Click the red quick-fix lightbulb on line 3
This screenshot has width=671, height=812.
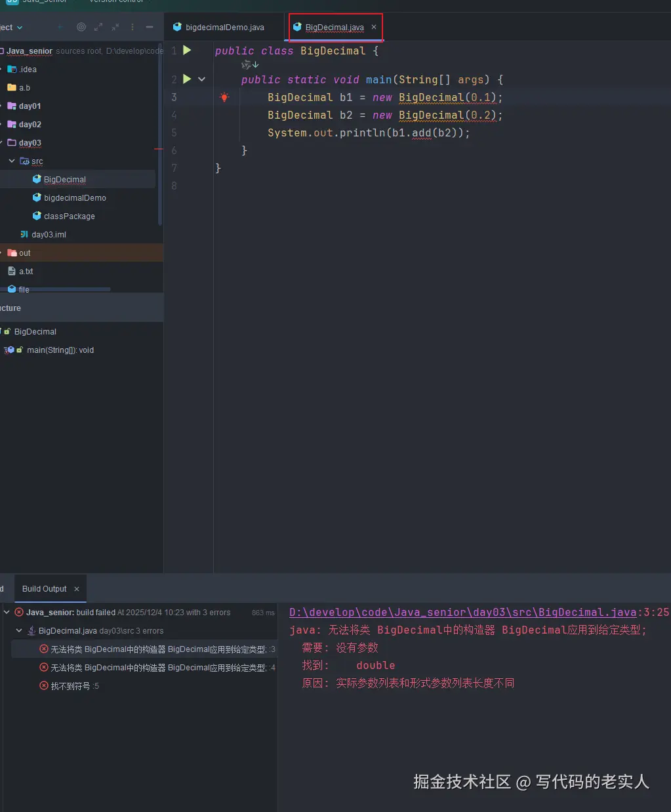224,97
